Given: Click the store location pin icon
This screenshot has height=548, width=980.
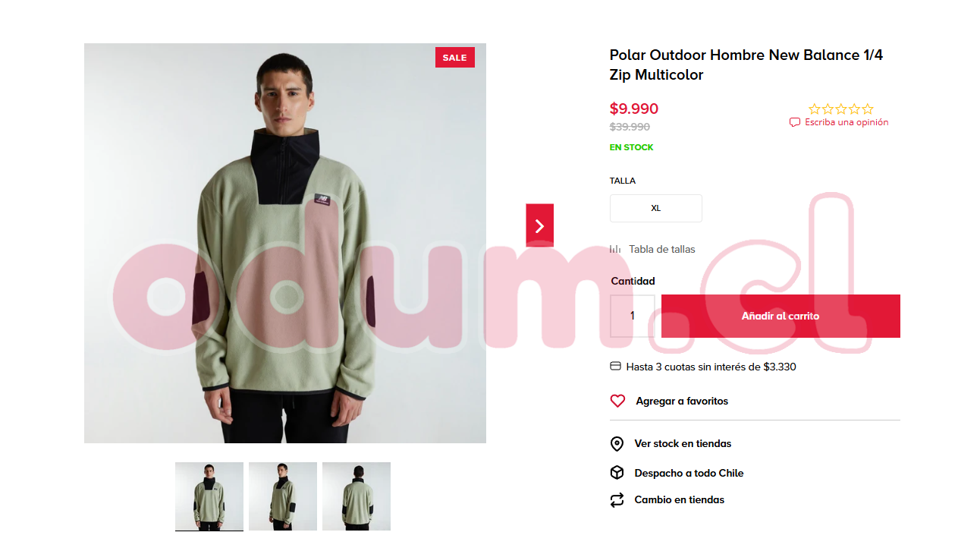Looking at the screenshot, I should [x=617, y=444].
